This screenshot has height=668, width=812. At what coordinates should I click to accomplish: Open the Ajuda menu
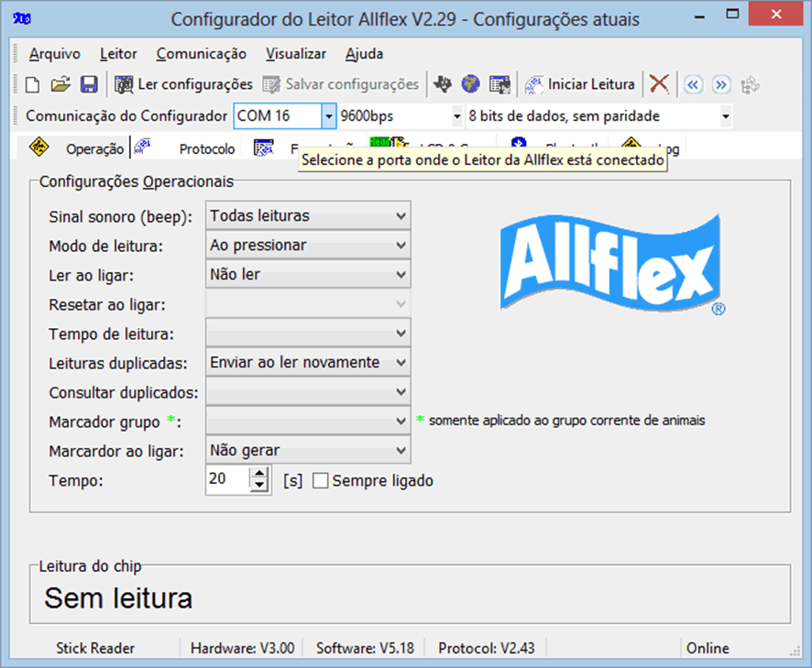pos(365,54)
